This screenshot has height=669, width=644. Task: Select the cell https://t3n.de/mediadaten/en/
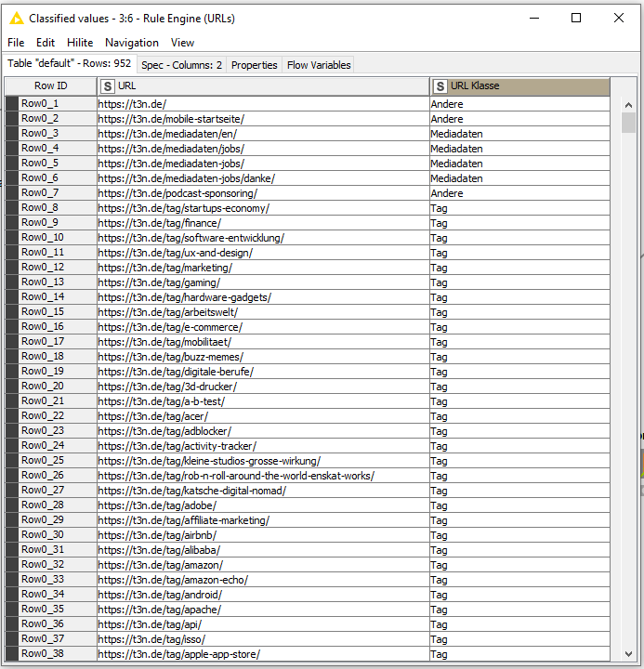pyautogui.click(x=263, y=134)
